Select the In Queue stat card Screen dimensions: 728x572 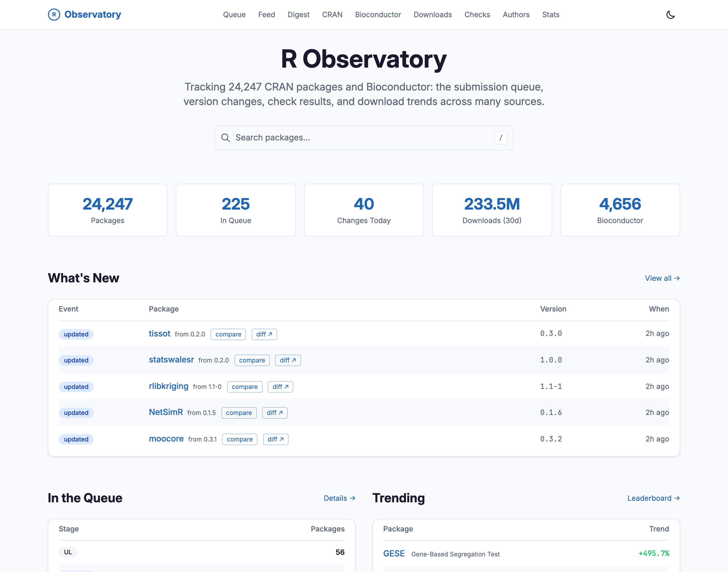(x=236, y=210)
